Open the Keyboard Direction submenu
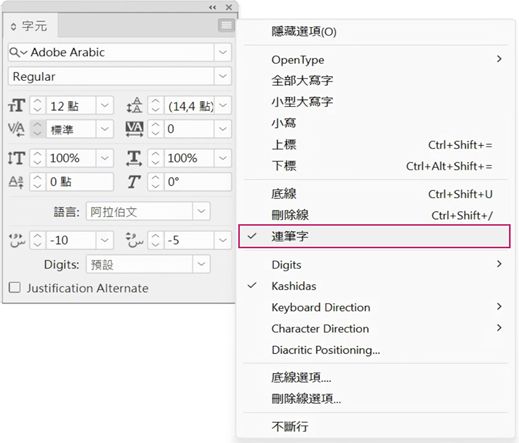 374,307
